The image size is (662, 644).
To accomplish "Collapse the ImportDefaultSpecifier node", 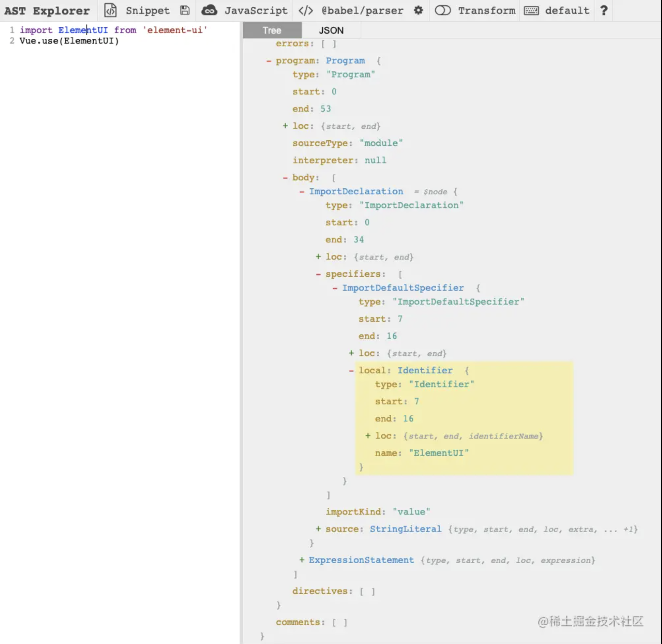I will click(x=335, y=288).
